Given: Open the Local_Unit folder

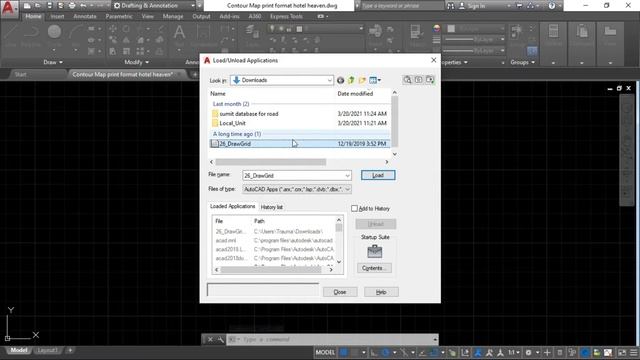Looking at the screenshot, I should tap(229, 123).
